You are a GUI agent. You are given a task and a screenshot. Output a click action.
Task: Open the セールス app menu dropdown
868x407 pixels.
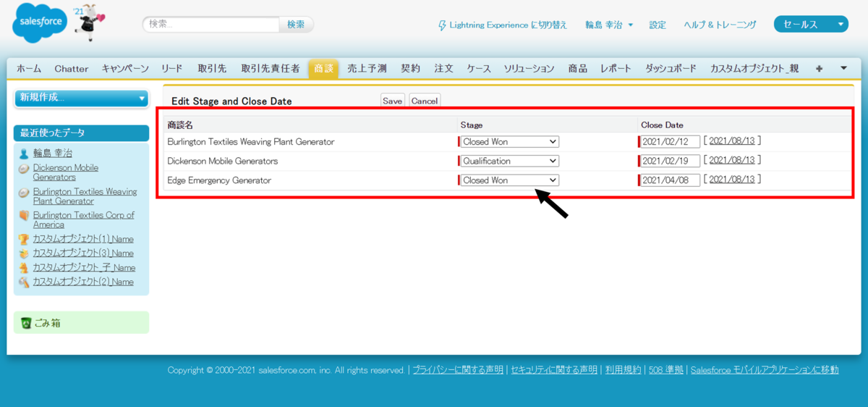pos(811,25)
